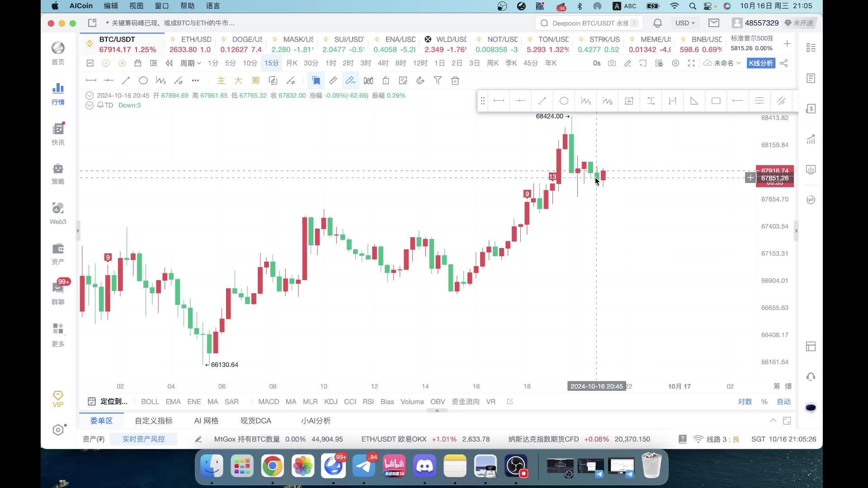
Task: Toggle the 主 main indicator button
Action: pos(221,80)
